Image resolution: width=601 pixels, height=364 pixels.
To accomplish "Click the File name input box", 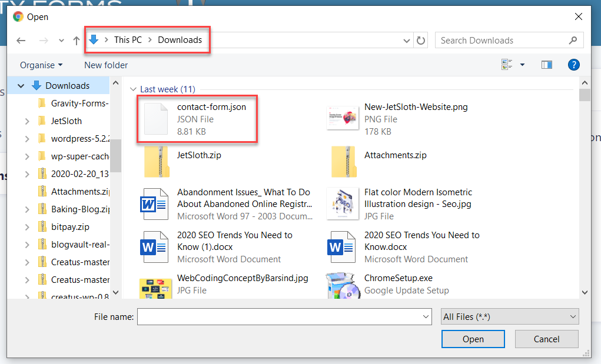I will (x=279, y=317).
